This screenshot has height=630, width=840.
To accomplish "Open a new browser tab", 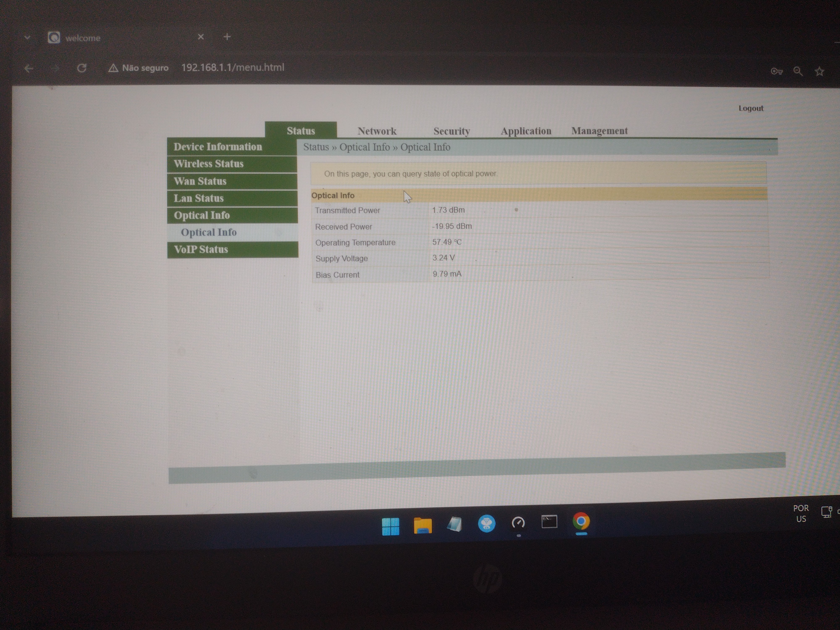I will pos(227,37).
